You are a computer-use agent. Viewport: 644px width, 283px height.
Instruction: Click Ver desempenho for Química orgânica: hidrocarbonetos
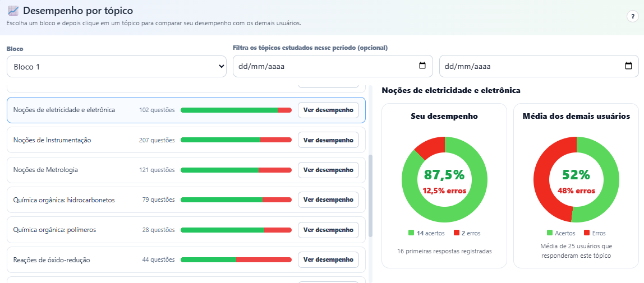click(x=328, y=200)
